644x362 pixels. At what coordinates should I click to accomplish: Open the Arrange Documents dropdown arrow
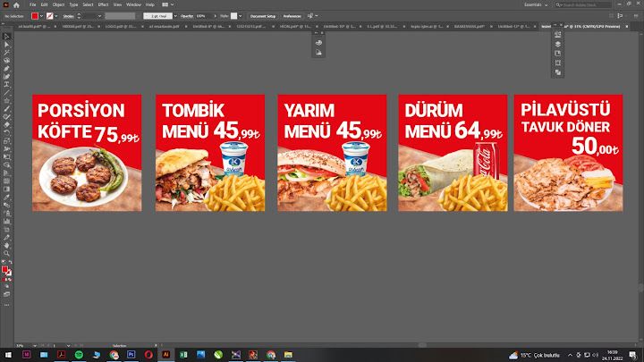(172, 4)
